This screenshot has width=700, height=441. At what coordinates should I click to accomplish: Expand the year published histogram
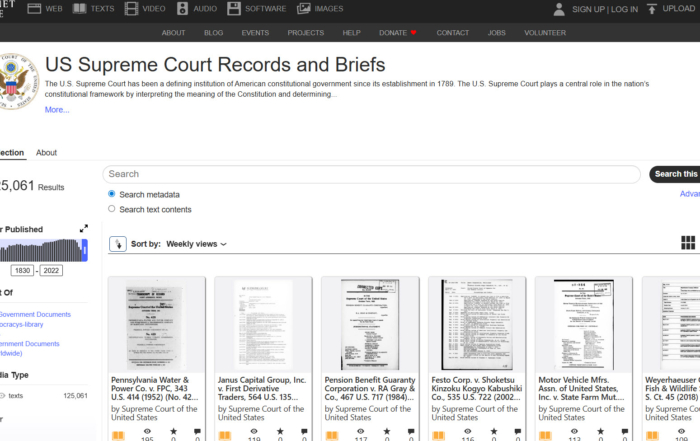(x=83, y=229)
